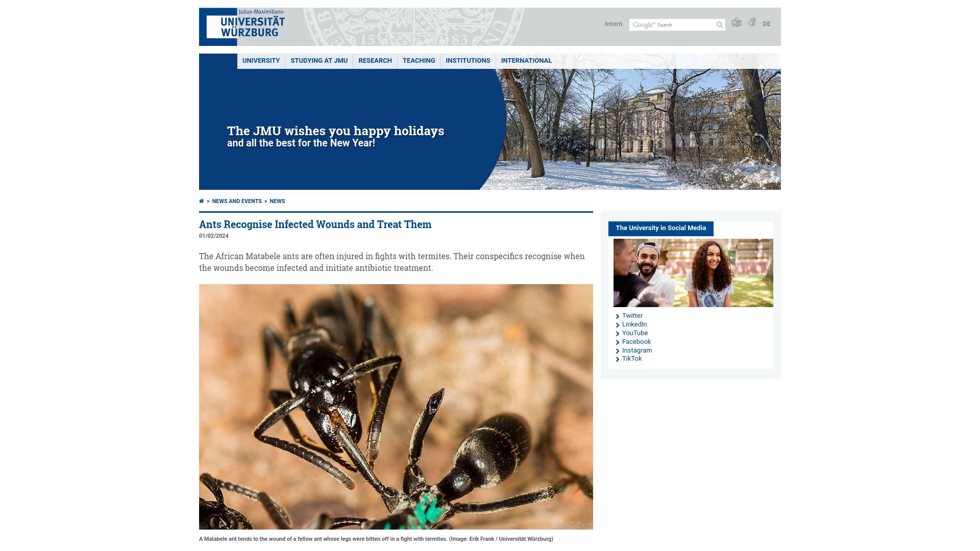Screen dimensions: 980x551
Task: Click the social media students photo
Action: point(693,273)
